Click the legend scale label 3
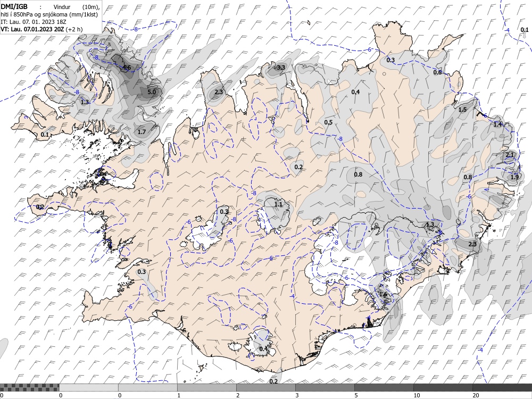The height and width of the screenshot is (399, 532). tap(297, 395)
